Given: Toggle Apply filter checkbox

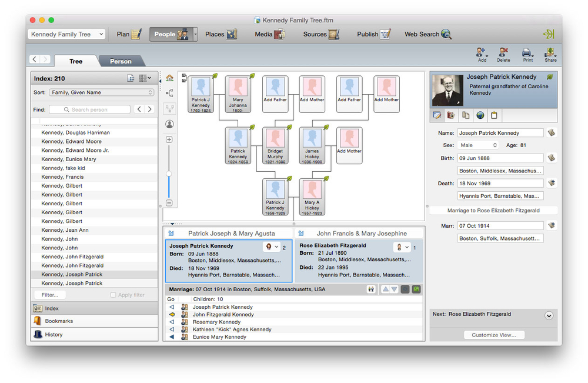Looking at the screenshot, I should [x=113, y=295].
